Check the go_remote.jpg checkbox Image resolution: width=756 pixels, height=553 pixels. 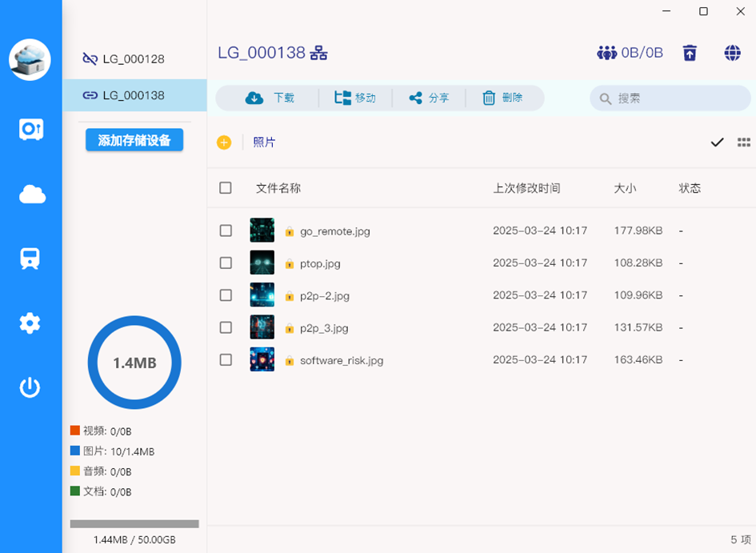pyautogui.click(x=226, y=230)
